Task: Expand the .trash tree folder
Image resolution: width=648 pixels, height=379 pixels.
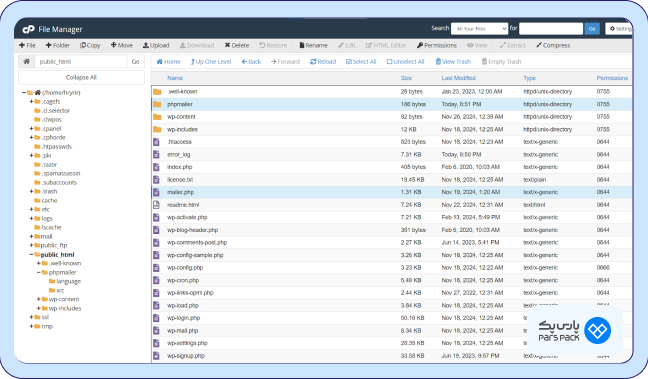Action: (x=31, y=191)
